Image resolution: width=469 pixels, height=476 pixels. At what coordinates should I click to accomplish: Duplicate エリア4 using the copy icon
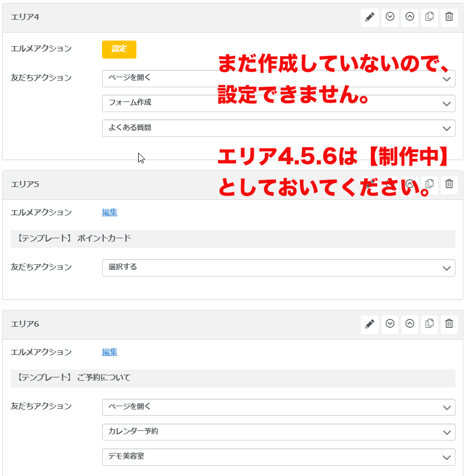[430, 17]
